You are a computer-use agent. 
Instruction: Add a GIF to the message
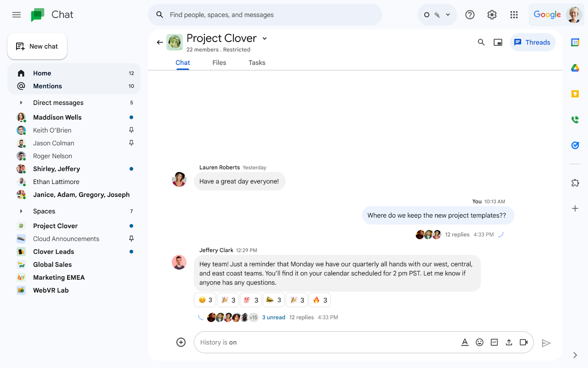pyautogui.click(x=494, y=342)
